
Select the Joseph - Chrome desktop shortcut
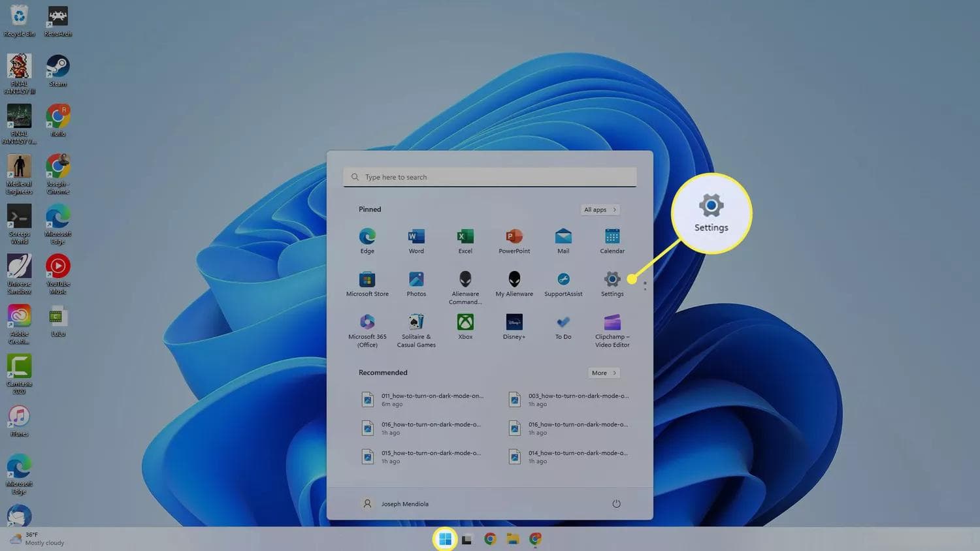pyautogui.click(x=58, y=174)
